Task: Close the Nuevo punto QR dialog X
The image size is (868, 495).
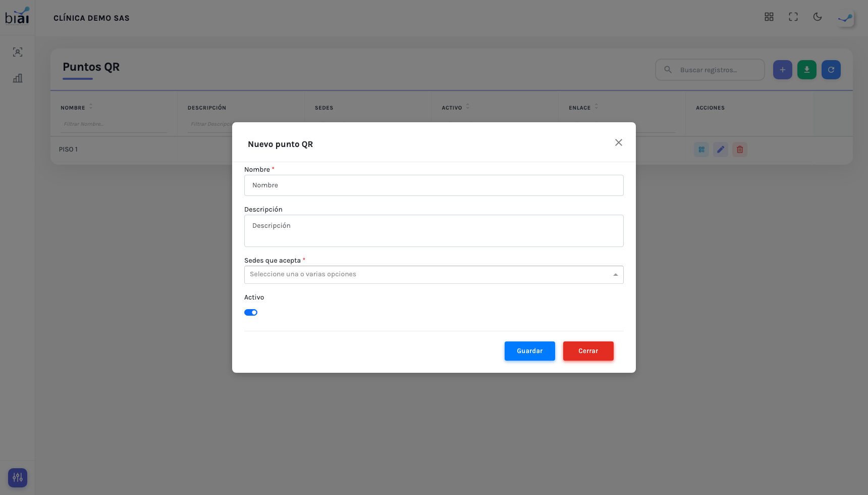Action: [x=619, y=142]
